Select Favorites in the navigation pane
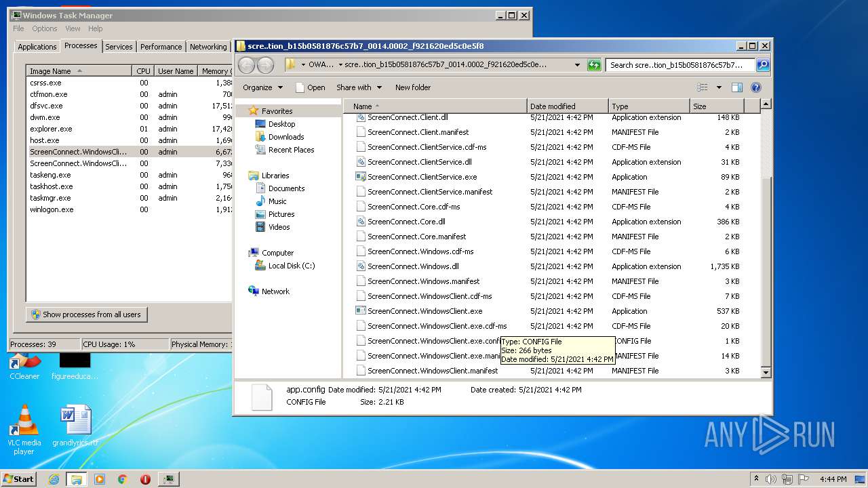868x488 pixels. [277, 111]
